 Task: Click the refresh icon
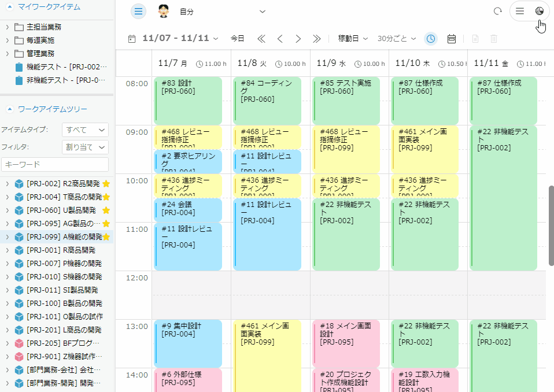pos(497,12)
